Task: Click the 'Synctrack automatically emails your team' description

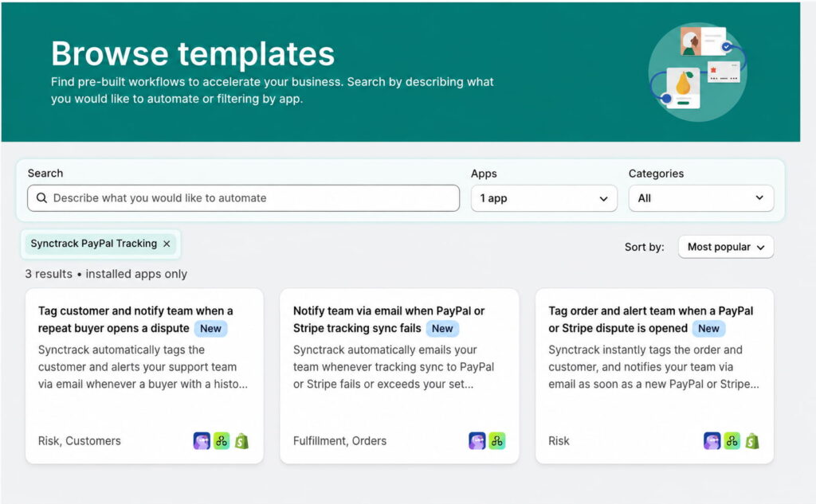Action: [x=394, y=367]
